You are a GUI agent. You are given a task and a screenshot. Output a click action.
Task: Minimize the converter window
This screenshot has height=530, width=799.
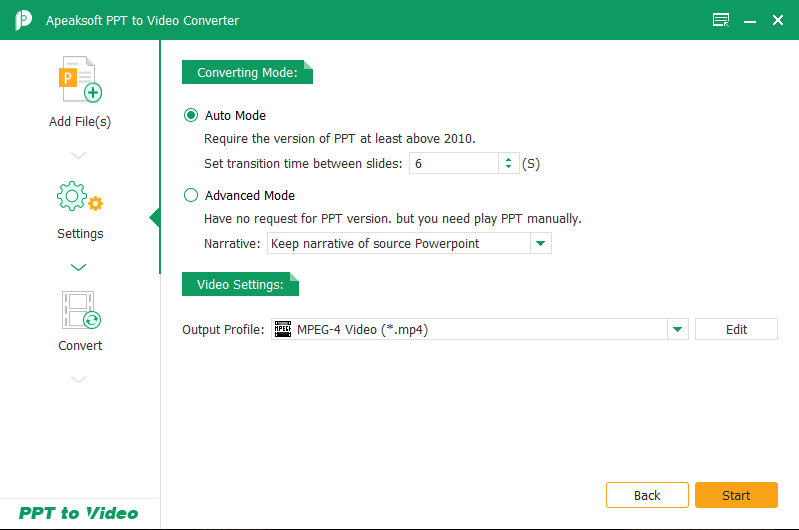[x=750, y=21]
